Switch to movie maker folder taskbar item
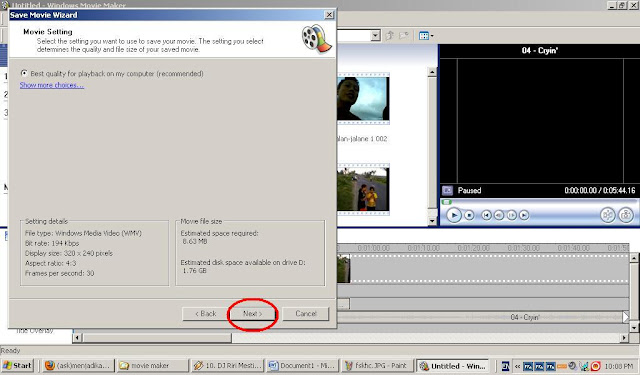 coord(153,366)
